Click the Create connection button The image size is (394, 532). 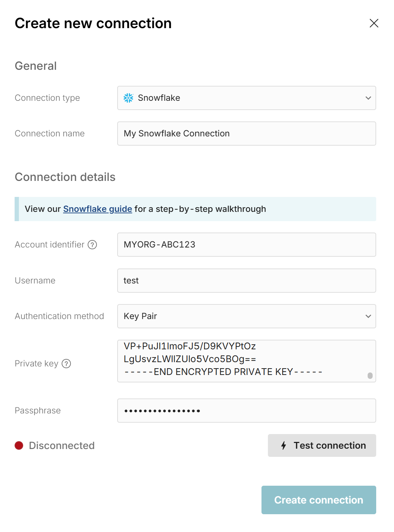coord(318,500)
